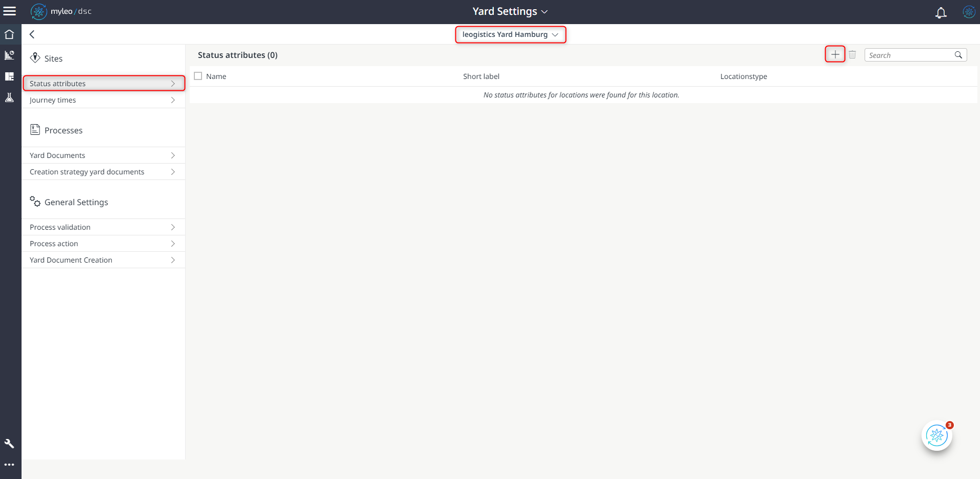Click the delete trash icon
Image resolution: width=980 pixels, height=479 pixels.
tap(852, 54)
